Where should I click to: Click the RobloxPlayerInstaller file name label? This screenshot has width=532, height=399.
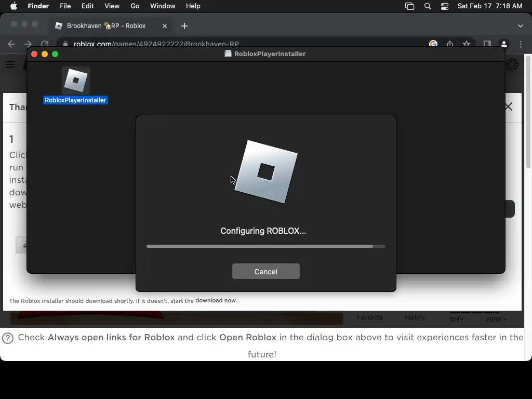point(75,100)
